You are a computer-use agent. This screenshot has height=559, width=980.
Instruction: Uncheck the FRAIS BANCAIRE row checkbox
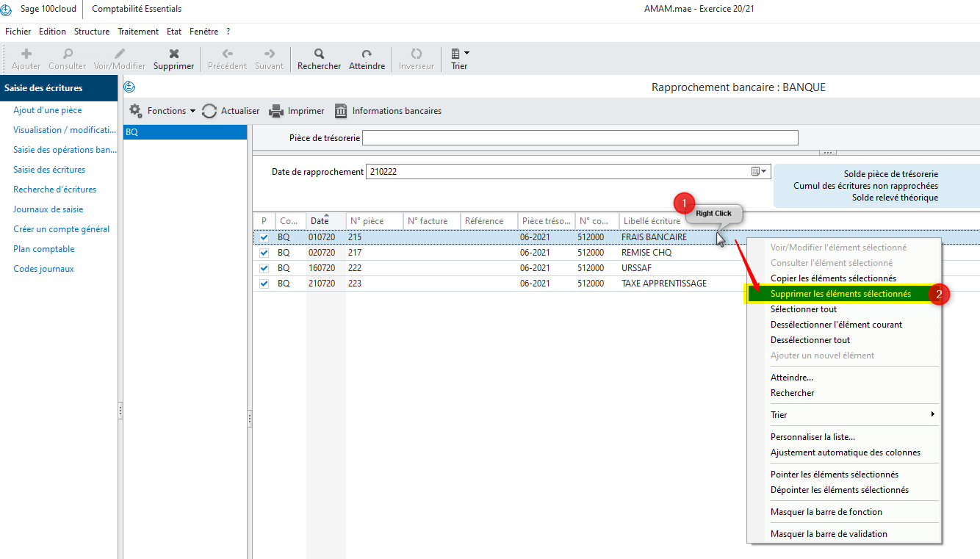coord(264,237)
